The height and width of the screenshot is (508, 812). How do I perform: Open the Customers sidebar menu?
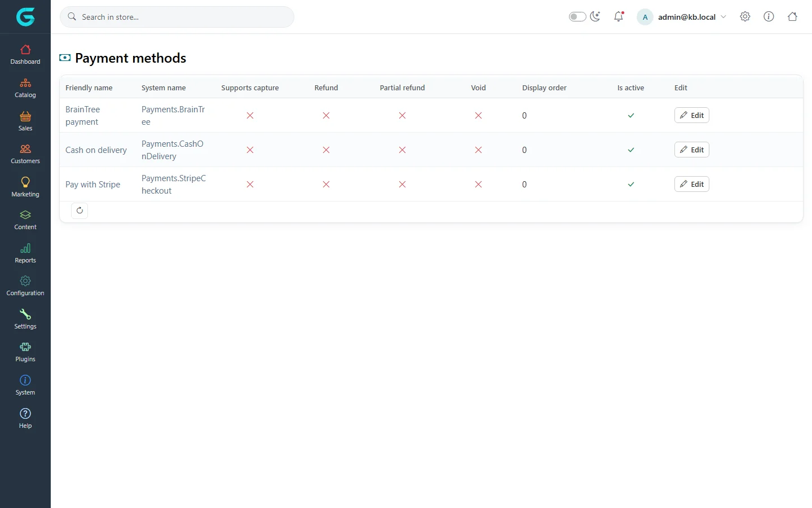click(25, 154)
